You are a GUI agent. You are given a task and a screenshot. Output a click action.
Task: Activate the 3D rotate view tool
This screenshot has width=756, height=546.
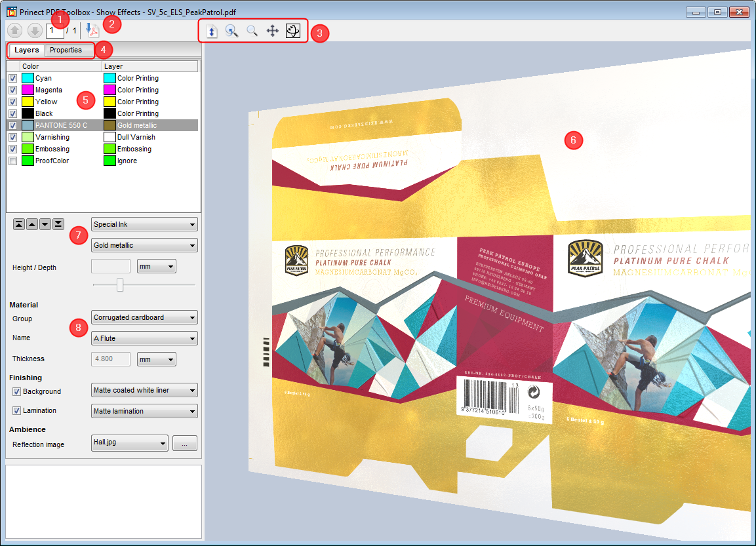coord(293,31)
